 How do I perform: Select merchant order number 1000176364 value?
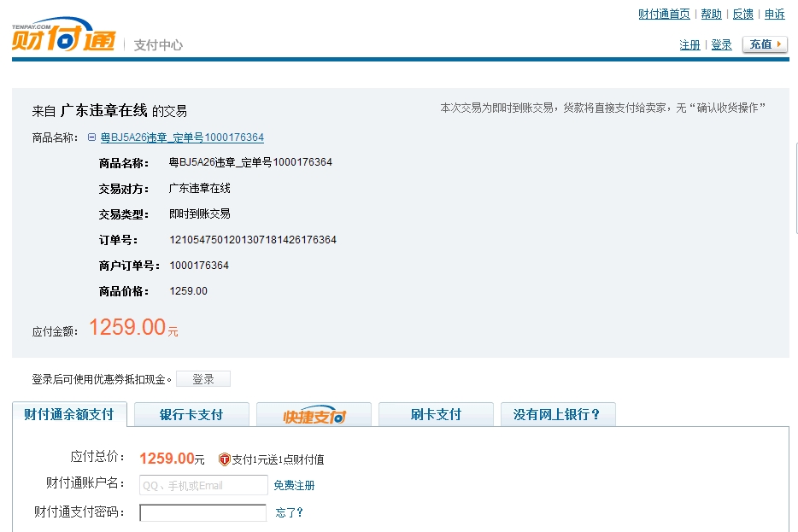(x=199, y=265)
